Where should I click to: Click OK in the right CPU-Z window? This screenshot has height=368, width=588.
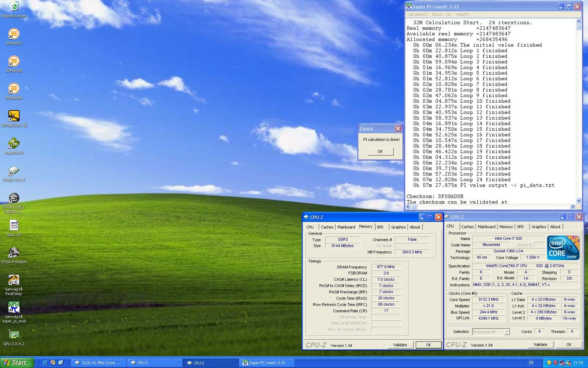pyautogui.click(x=569, y=344)
